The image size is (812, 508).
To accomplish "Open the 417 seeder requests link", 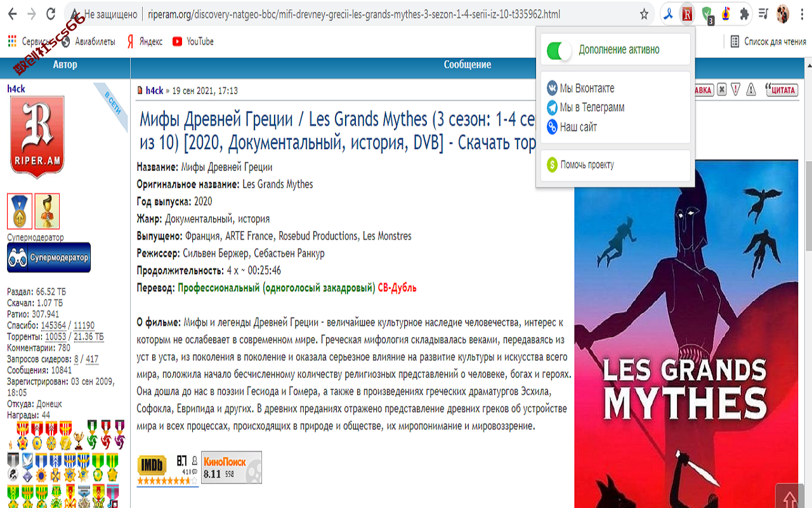I will (x=92, y=359).
